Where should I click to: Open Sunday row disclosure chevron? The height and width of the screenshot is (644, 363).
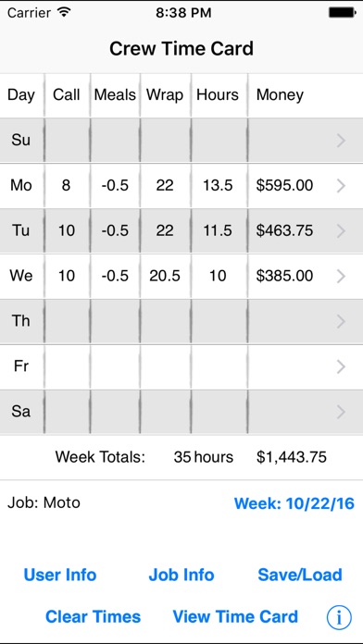(341, 141)
